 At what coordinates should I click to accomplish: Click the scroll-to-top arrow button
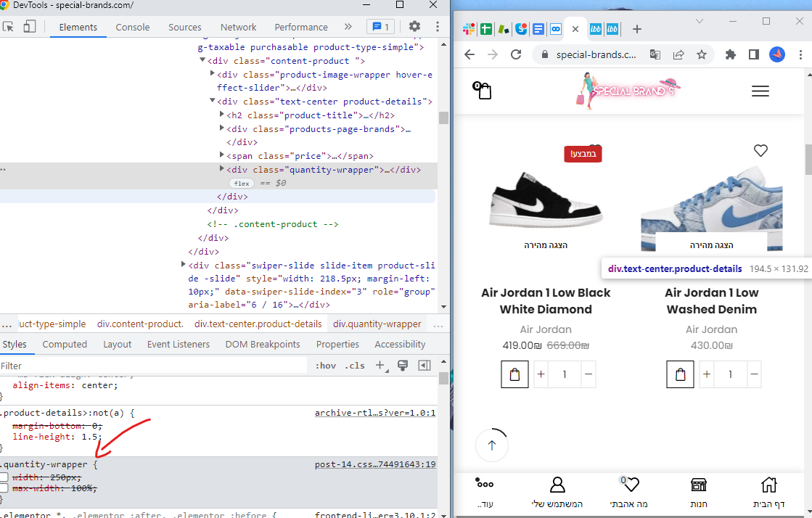coord(492,445)
